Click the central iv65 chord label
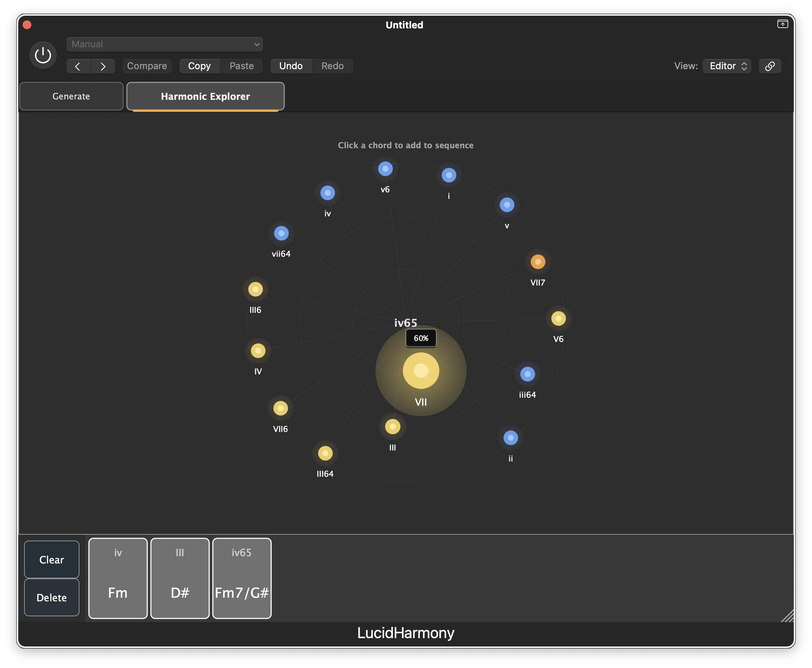This screenshot has width=812, height=668. (406, 323)
